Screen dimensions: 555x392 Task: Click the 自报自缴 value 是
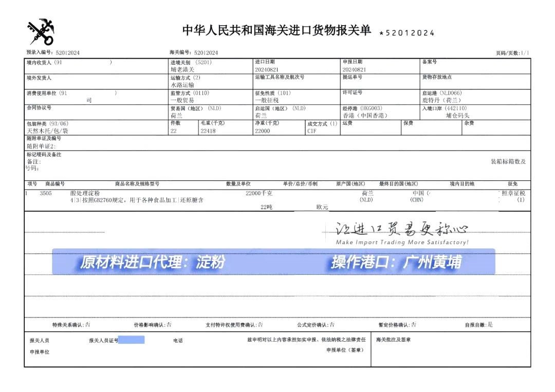click(490, 325)
